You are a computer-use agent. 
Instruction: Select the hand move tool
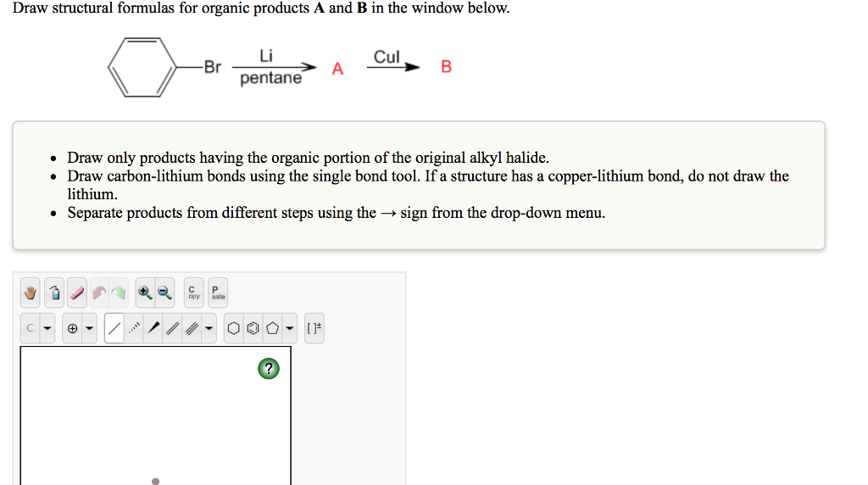[x=31, y=293]
